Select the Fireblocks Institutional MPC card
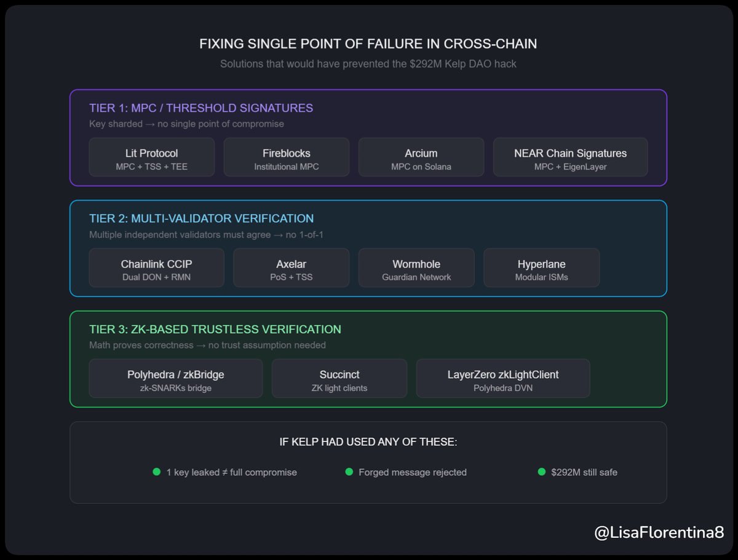The height and width of the screenshot is (560, 738). [x=287, y=157]
